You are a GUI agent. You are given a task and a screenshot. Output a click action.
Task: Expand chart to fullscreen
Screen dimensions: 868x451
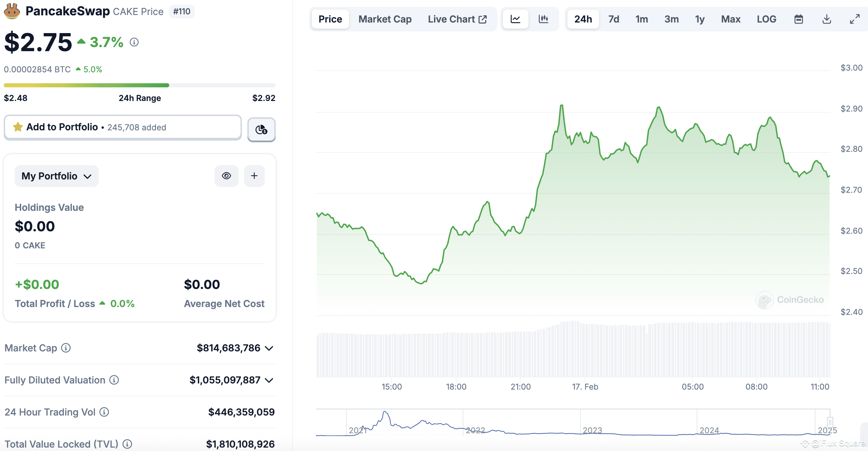pos(854,19)
